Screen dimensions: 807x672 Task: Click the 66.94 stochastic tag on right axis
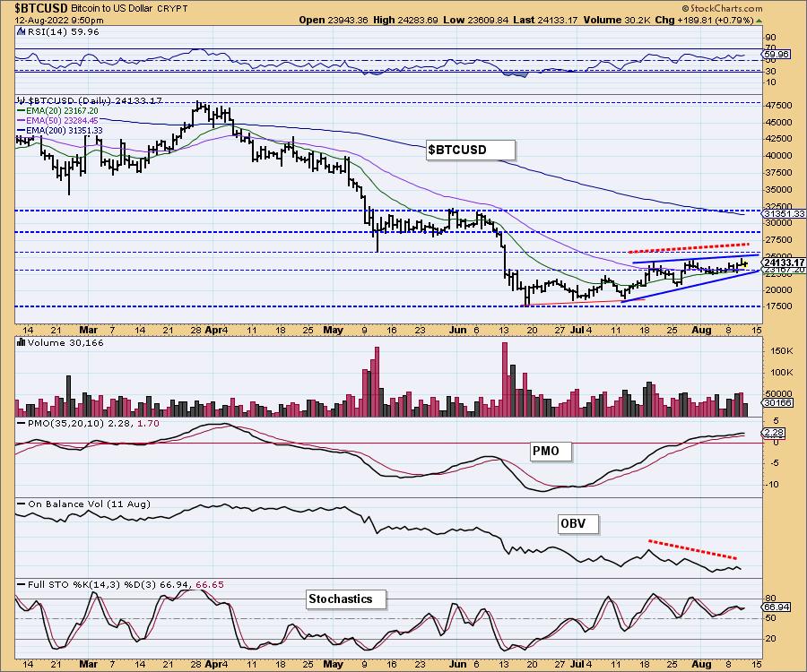tap(777, 607)
